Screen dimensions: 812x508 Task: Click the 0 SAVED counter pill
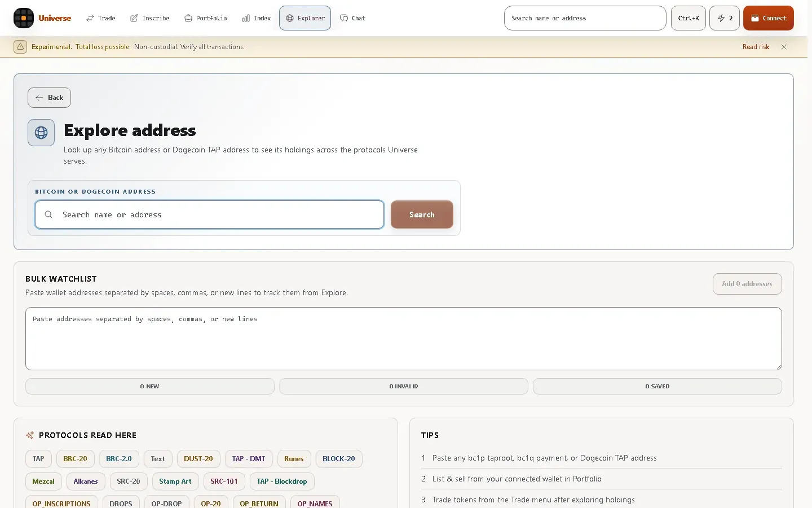coord(657,387)
